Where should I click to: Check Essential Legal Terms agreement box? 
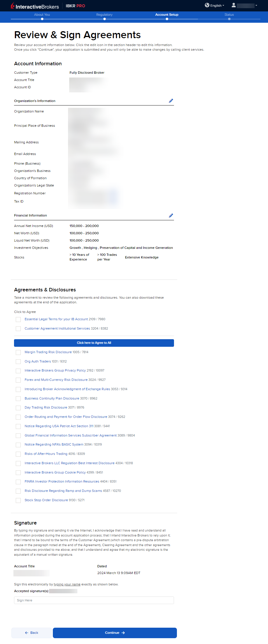18,319
